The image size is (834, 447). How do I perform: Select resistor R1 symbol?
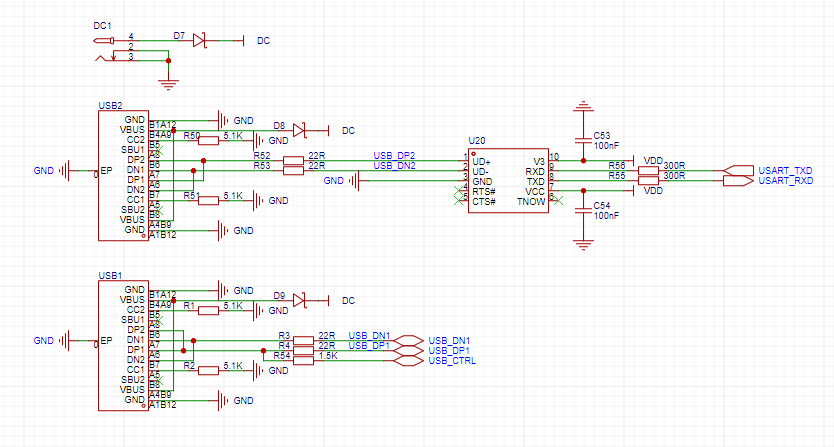208,310
